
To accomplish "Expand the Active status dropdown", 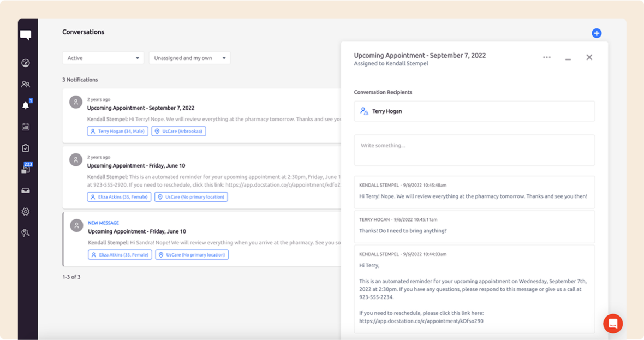I will (103, 58).
